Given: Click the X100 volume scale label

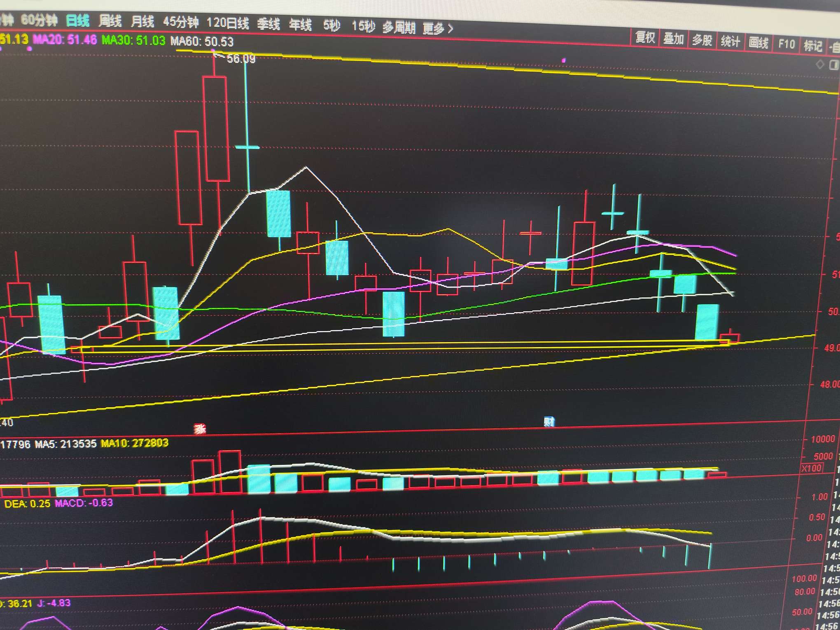Looking at the screenshot, I should click(x=811, y=468).
